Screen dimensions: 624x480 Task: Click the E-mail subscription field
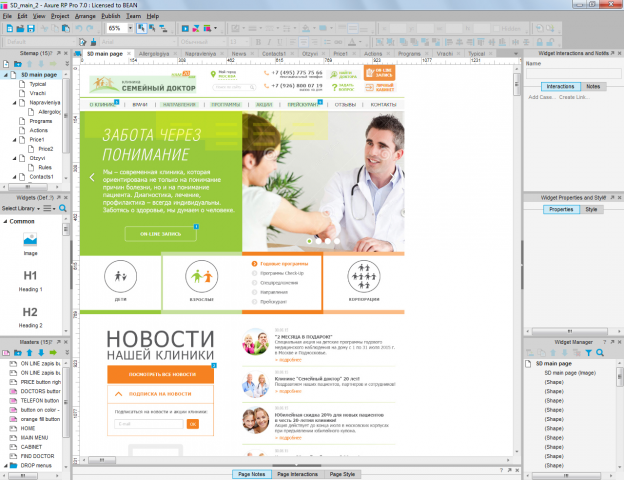(x=149, y=424)
